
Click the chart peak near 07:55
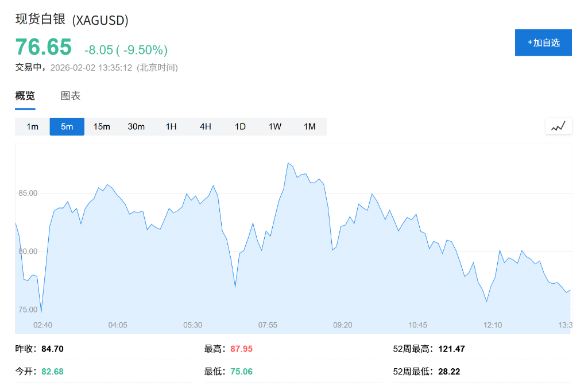coord(289,164)
